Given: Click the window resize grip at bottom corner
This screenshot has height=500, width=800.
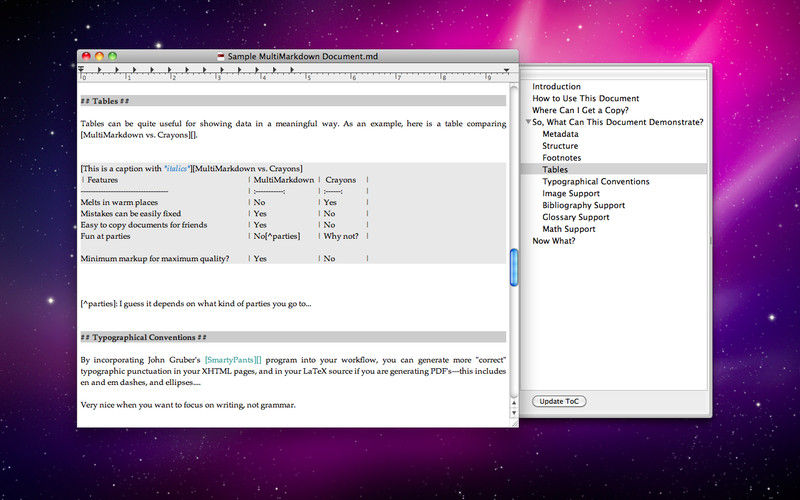Looking at the screenshot, I should [x=513, y=422].
